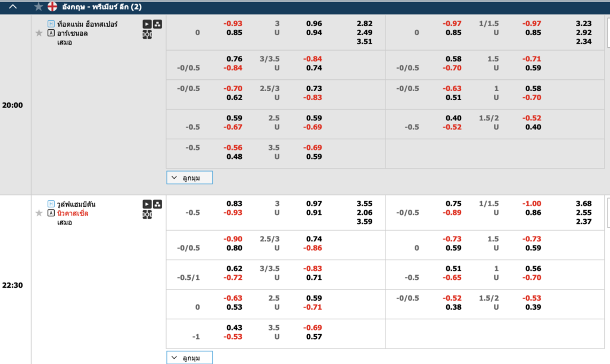Screen dimensions: 610x364
Task: Select first-half Wolverhampton handicap odds 0.75
Action: [453, 204]
